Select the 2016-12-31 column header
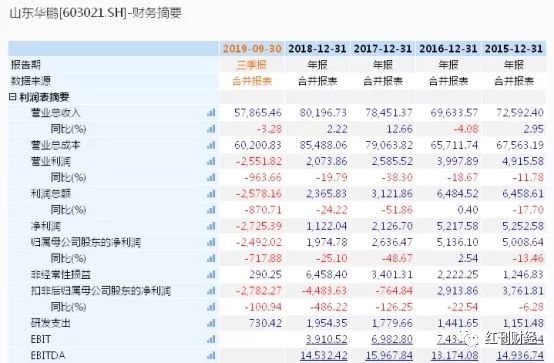 coord(448,48)
